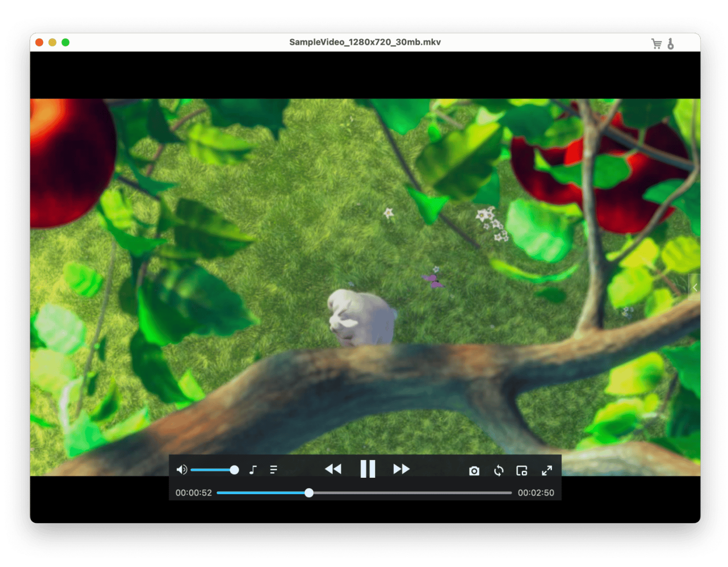The image size is (728, 567).
Task: Click the rotate video icon
Action: [498, 470]
